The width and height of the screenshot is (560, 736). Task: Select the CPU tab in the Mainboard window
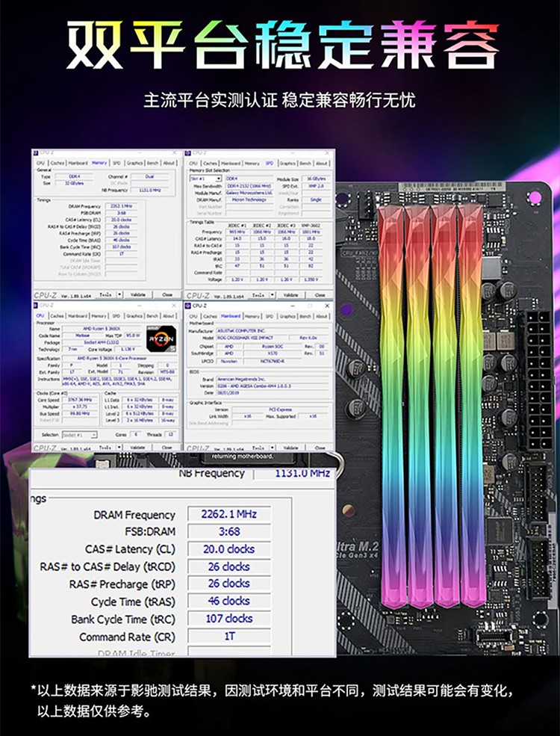click(193, 316)
